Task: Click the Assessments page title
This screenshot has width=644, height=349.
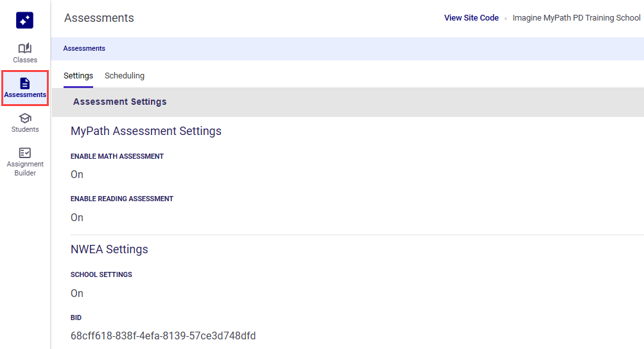Action: 99,18
